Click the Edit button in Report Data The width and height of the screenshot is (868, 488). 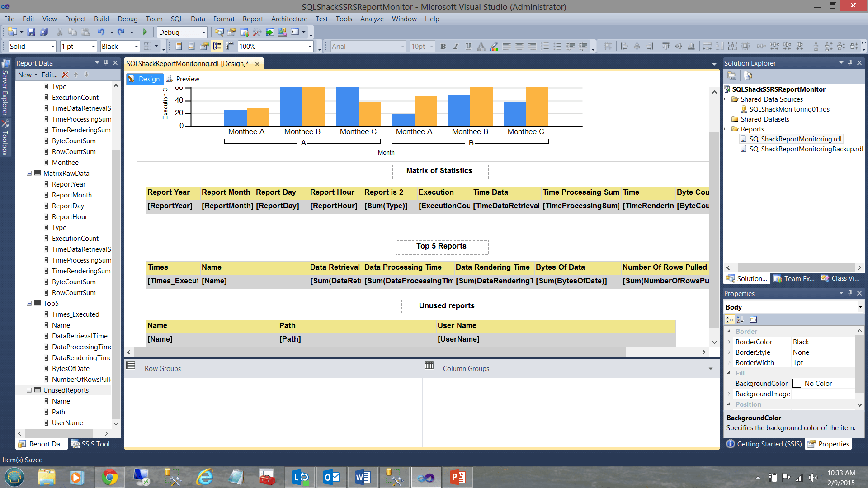coord(49,75)
